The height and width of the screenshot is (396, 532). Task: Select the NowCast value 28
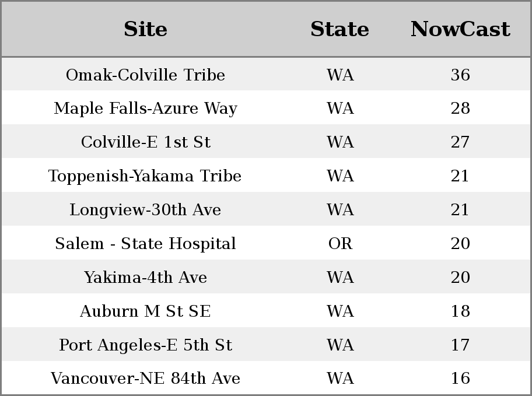coord(460,109)
